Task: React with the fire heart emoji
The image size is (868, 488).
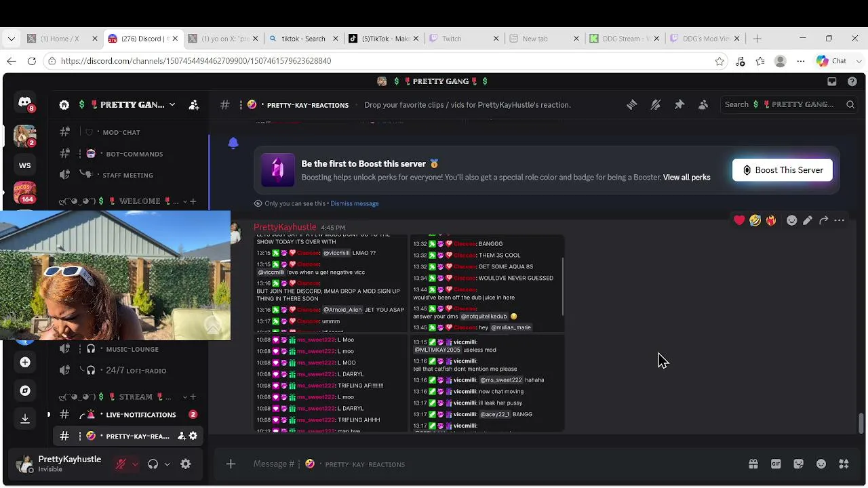Action: (x=771, y=220)
